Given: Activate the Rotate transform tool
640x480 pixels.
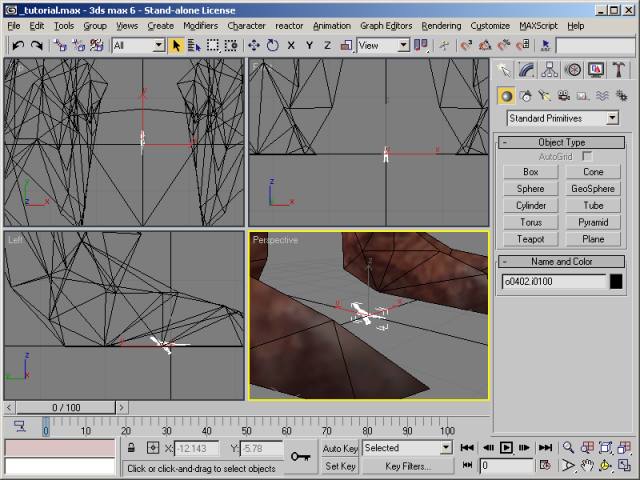Looking at the screenshot, I should tap(271, 45).
